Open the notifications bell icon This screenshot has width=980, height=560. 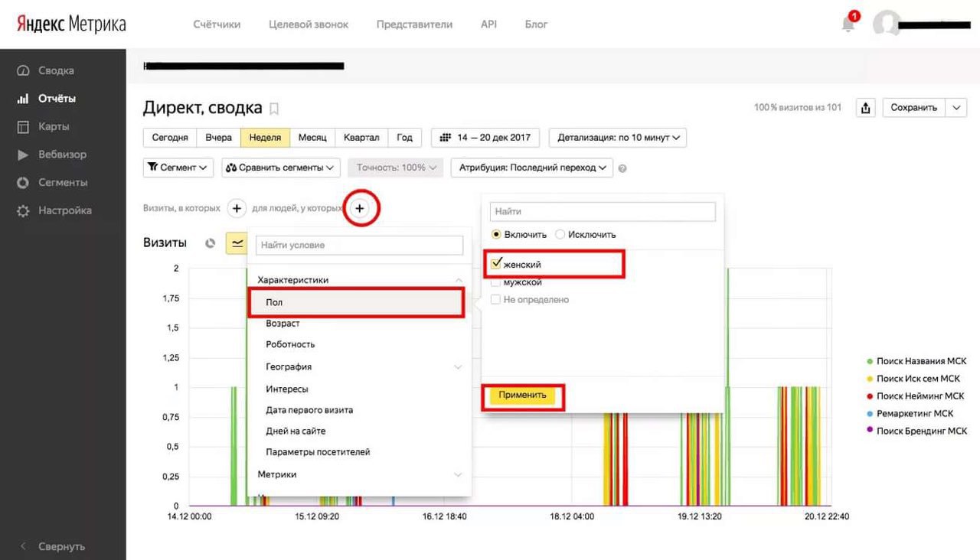[x=848, y=24]
